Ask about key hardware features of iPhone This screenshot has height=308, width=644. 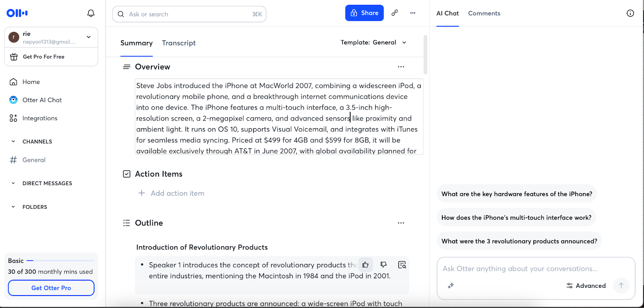[517, 194]
